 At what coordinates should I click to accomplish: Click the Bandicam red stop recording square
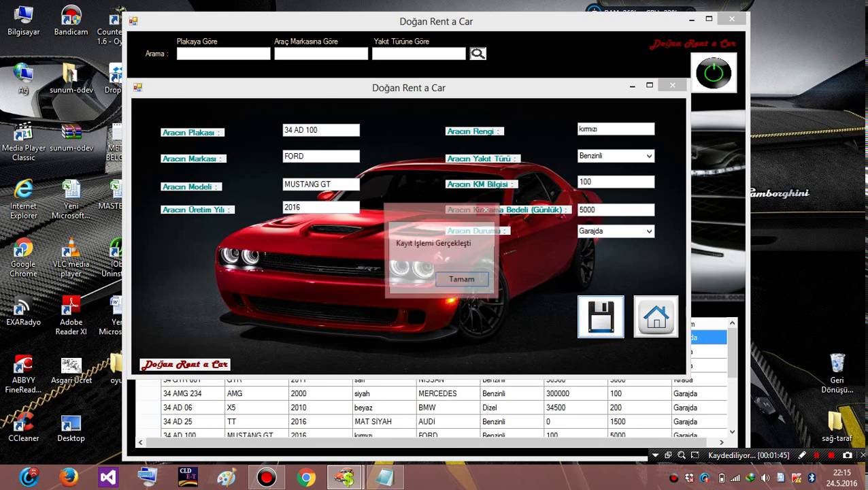pyautogui.click(x=831, y=455)
